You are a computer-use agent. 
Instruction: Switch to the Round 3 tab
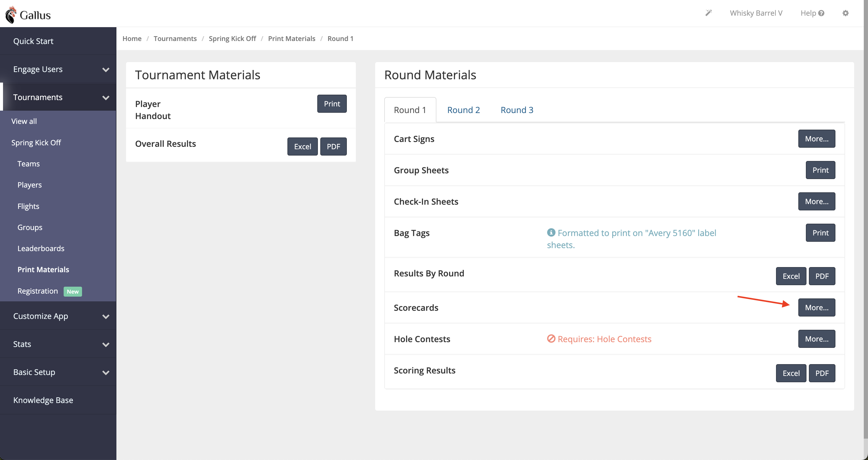click(517, 110)
